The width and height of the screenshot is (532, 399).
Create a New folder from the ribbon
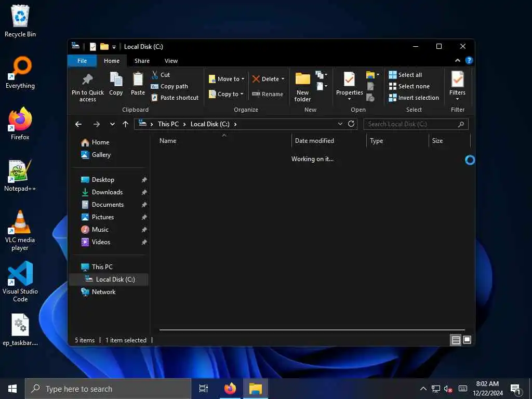pyautogui.click(x=303, y=87)
